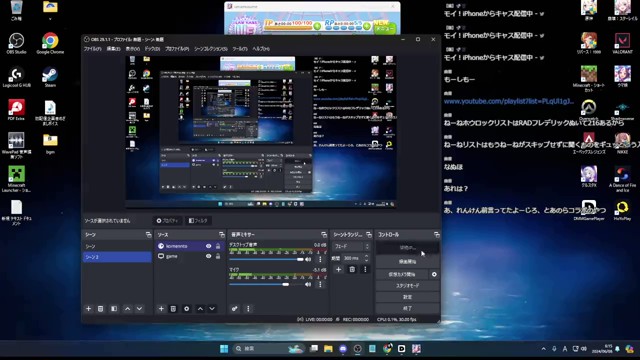
Task: Hide the komennto source with eye icon
Action: tap(209, 246)
